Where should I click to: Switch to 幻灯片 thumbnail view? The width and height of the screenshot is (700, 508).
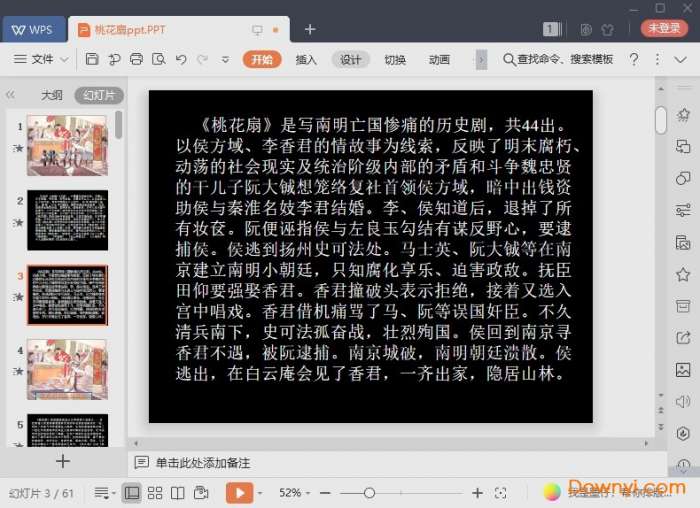click(99, 95)
